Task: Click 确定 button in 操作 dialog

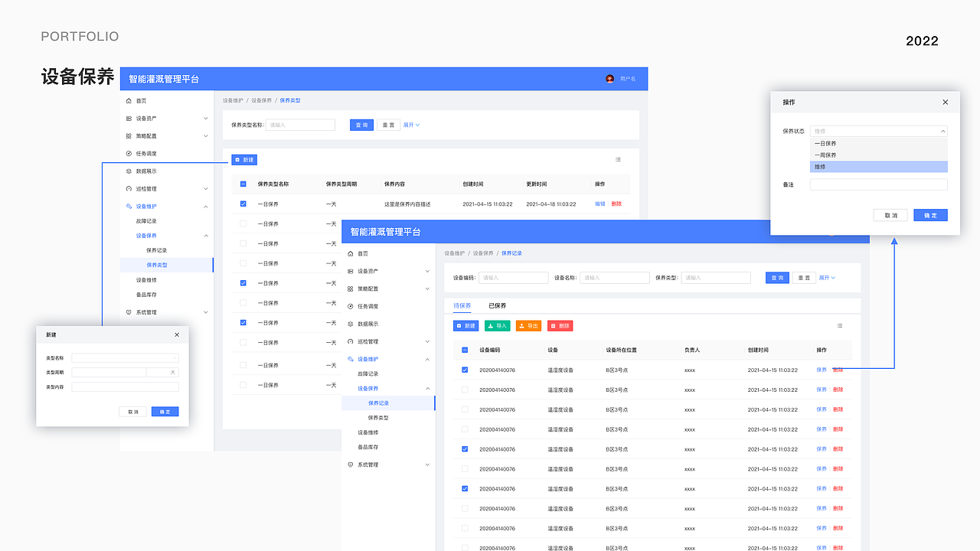Action: coord(930,215)
